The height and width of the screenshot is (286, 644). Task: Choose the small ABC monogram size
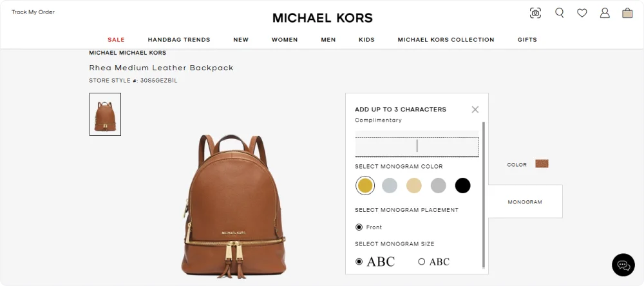click(x=421, y=262)
